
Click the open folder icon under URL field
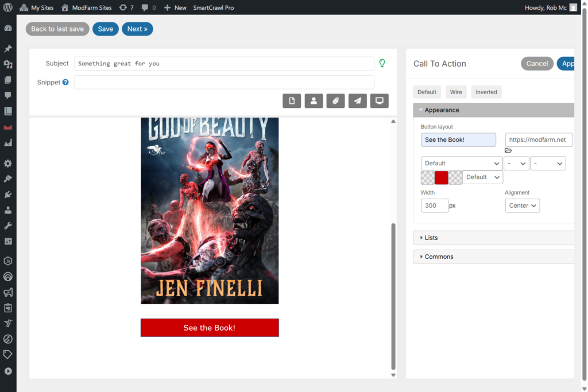coord(508,150)
